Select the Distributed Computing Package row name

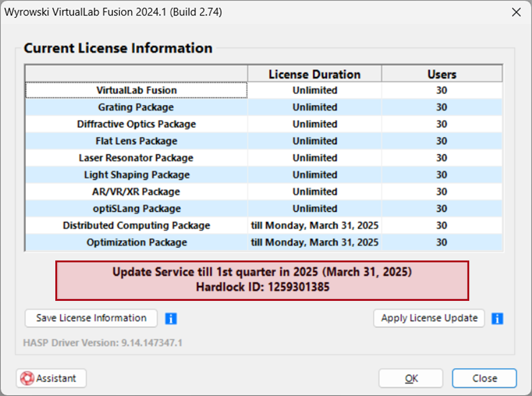(x=136, y=226)
